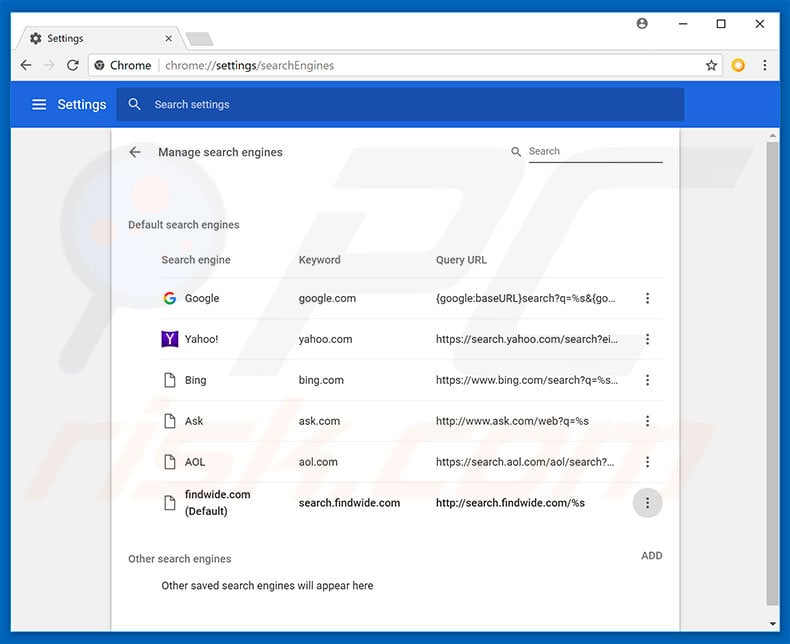The image size is (790, 644).
Task: Click the forward navigation arrow
Action: 49,65
